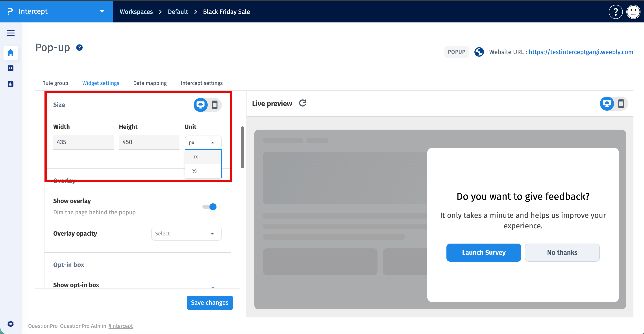The height and width of the screenshot is (334, 644).
Task: Open the code embed icon in the sidebar
Action: pos(11,68)
